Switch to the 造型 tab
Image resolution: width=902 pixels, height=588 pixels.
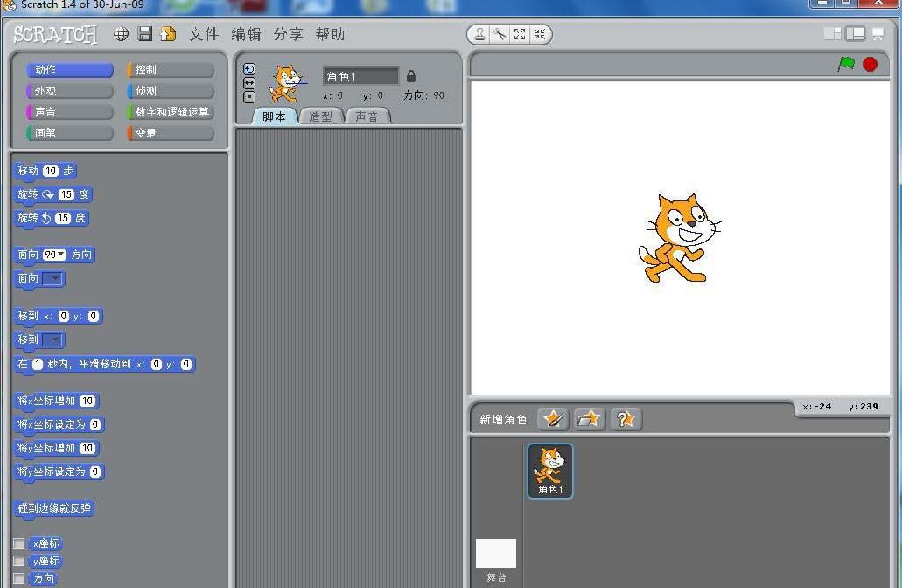point(321,116)
